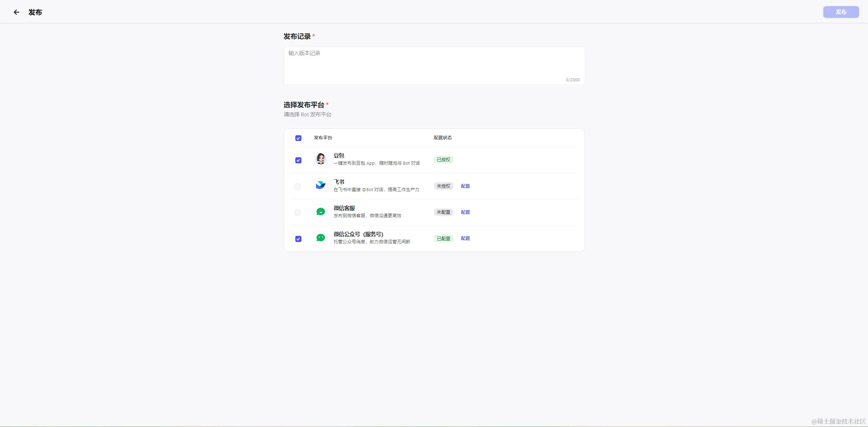Click the 豆包 avatar icon
The image size is (868, 427).
coord(320,159)
